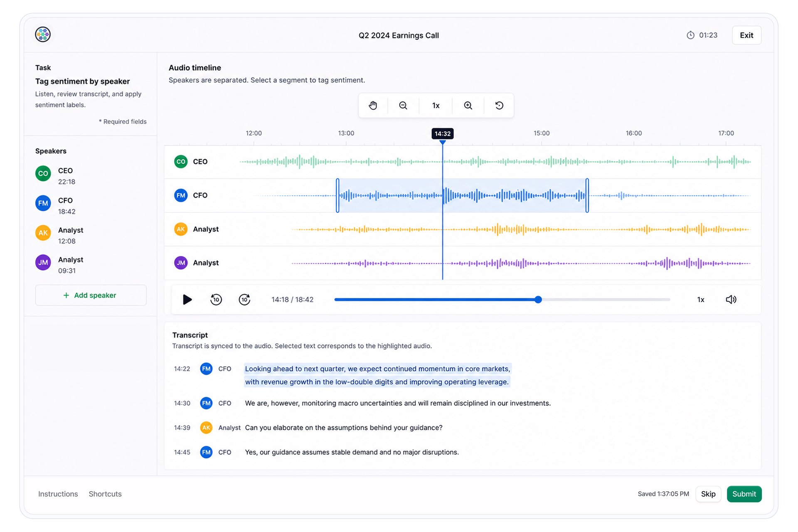
Task: Open the playback speed 1x selector
Action: (701, 300)
